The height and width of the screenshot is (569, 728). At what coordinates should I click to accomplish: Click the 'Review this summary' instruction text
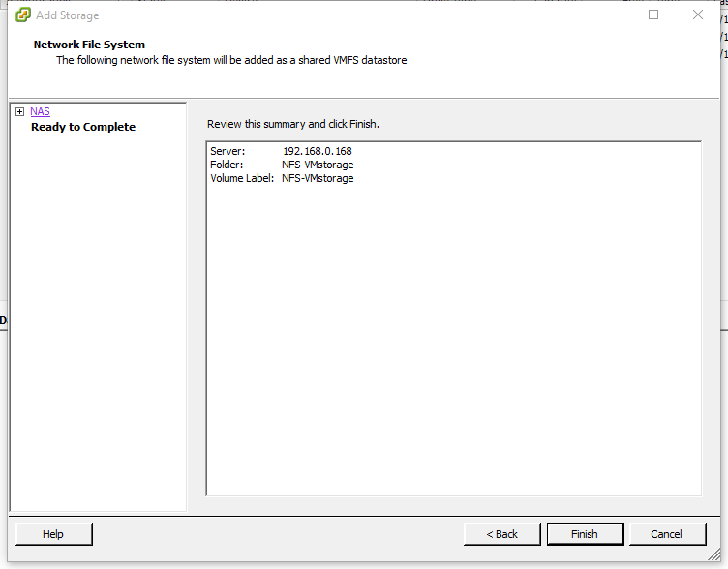(x=293, y=125)
